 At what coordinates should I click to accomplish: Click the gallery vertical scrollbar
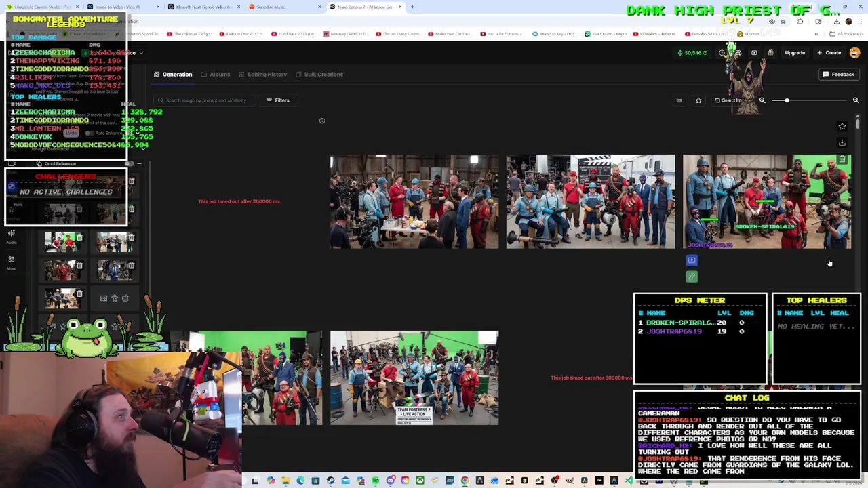click(x=858, y=123)
